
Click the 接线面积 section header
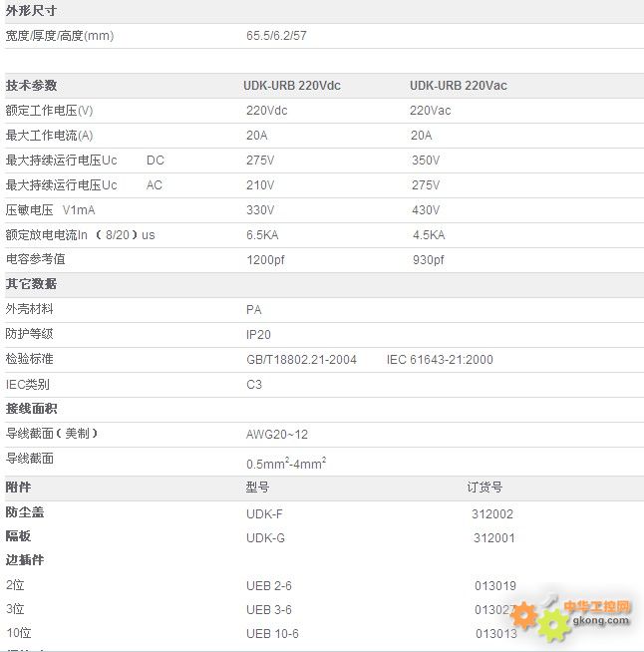tap(31, 409)
